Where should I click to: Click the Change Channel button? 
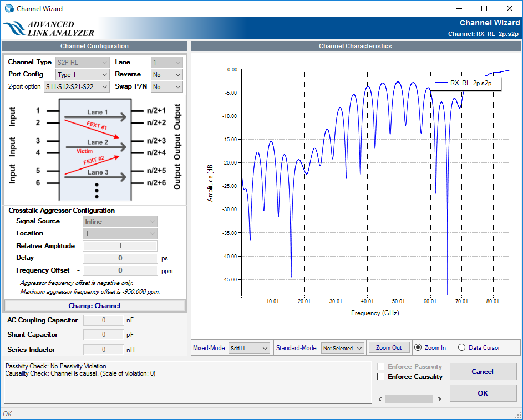94,305
